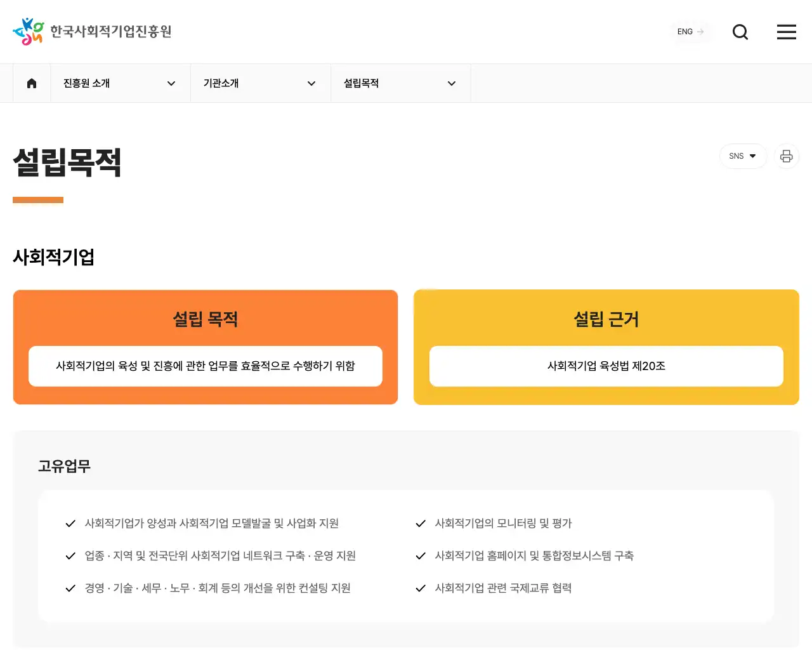Print the page using printer icon
Screen dimensions: 812x650
coord(787,156)
